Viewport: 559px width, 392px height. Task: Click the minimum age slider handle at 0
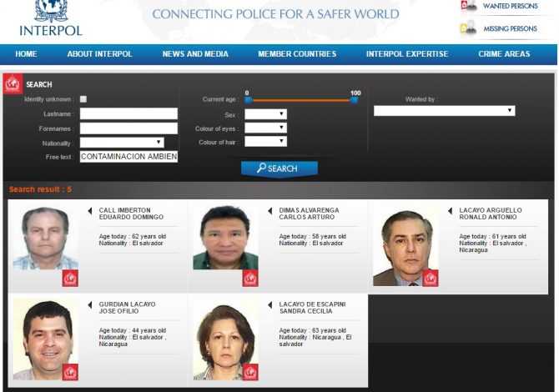249,100
